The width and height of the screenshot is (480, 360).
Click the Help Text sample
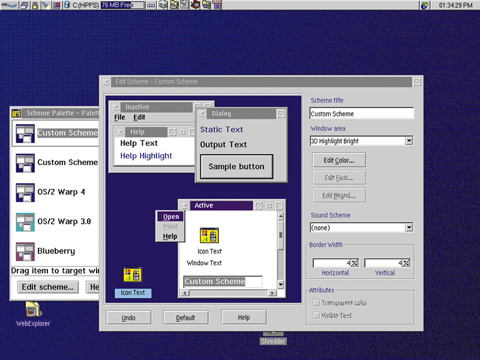pos(139,143)
